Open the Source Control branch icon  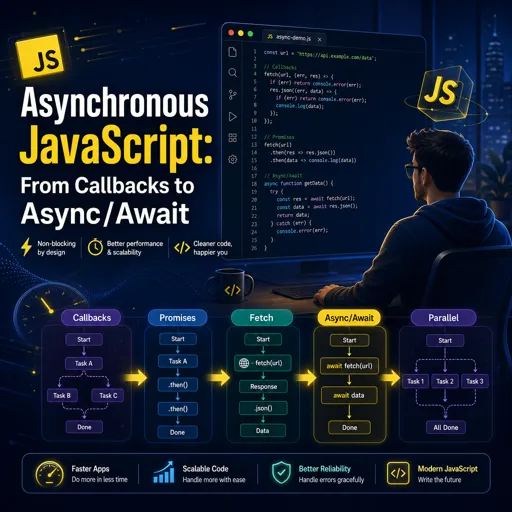click(x=233, y=95)
